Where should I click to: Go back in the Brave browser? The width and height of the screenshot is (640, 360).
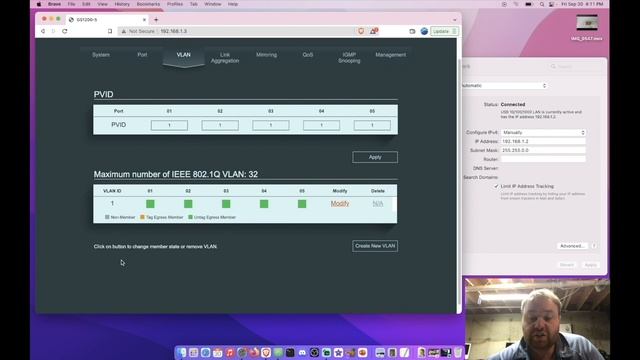pyautogui.click(x=43, y=31)
